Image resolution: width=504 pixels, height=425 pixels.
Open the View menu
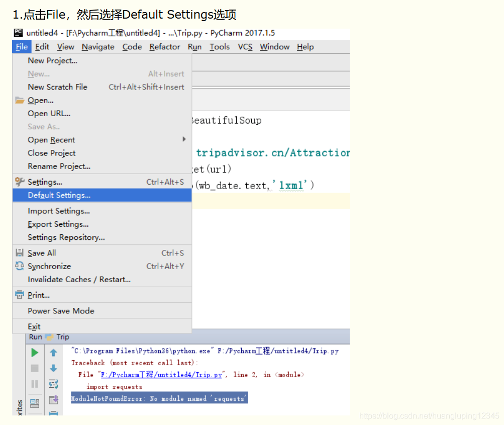(x=65, y=47)
